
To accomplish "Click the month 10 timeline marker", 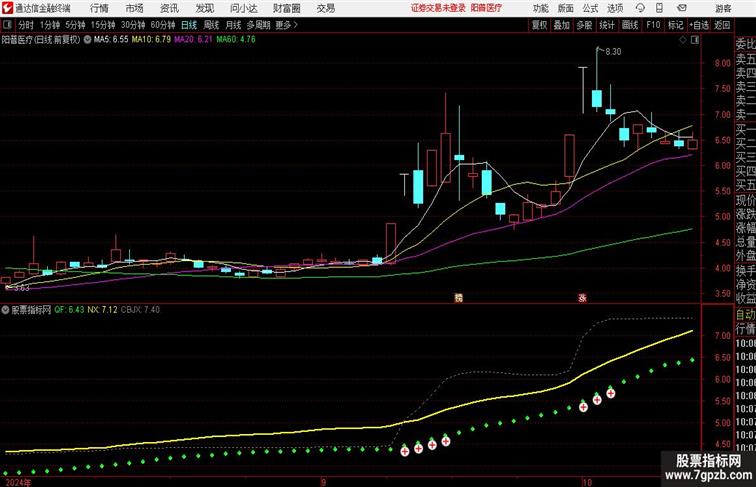I will pos(586,482).
